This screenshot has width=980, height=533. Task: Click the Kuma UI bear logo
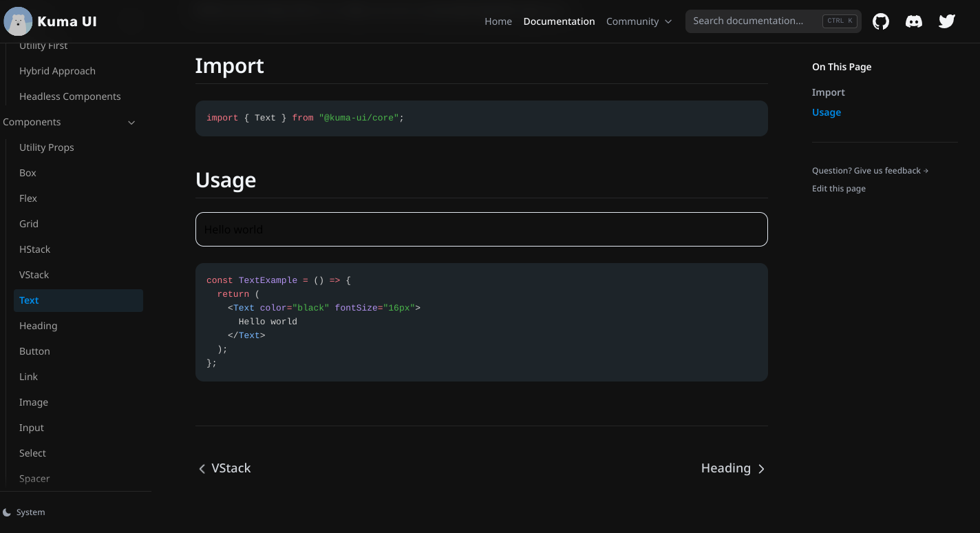tap(18, 21)
